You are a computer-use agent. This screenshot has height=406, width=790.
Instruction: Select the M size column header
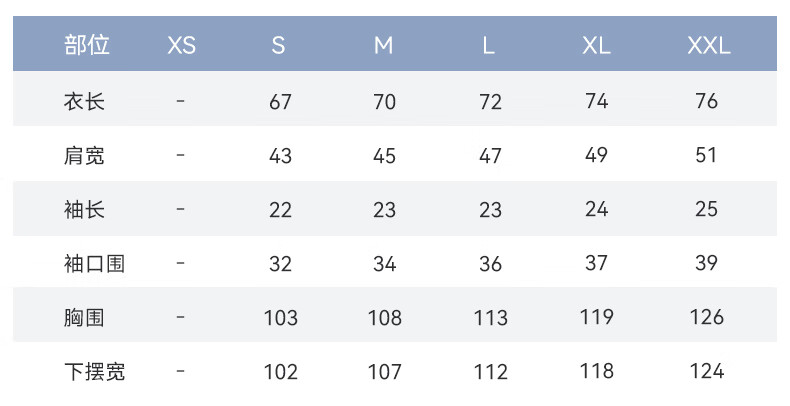click(383, 46)
